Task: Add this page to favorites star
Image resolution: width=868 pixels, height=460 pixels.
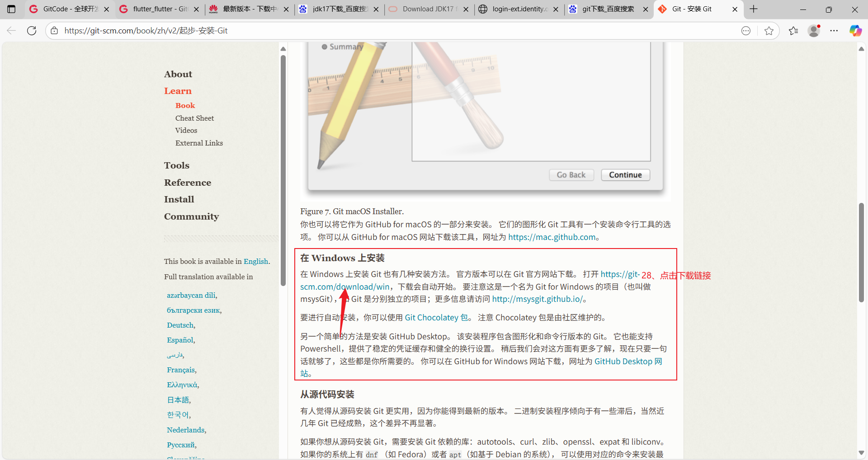Action: [x=769, y=31]
